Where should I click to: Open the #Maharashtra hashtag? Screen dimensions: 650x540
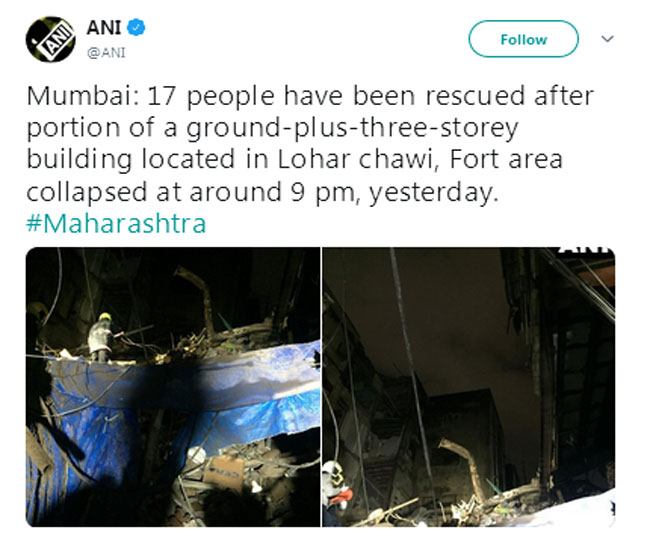(116, 224)
